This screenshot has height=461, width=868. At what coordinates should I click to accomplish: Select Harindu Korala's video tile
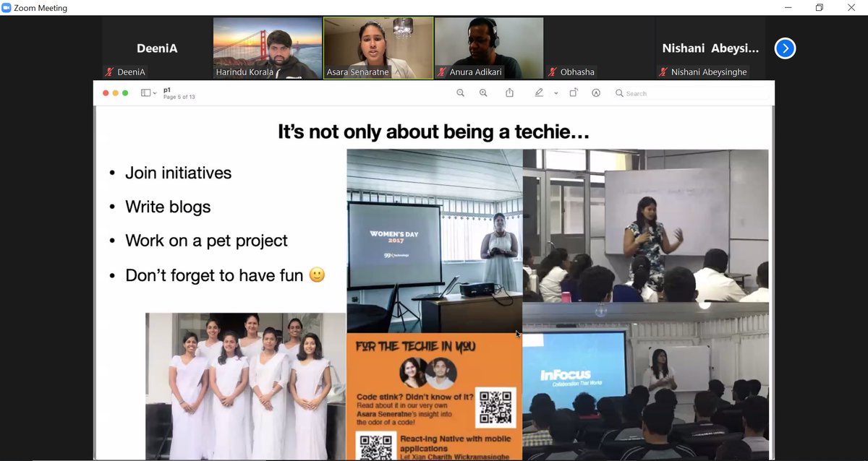click(x=268, y=48)
